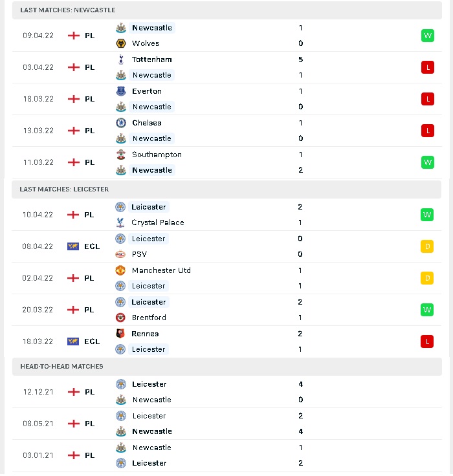Click the red L badge for the Rennes match

pos(427,341)
